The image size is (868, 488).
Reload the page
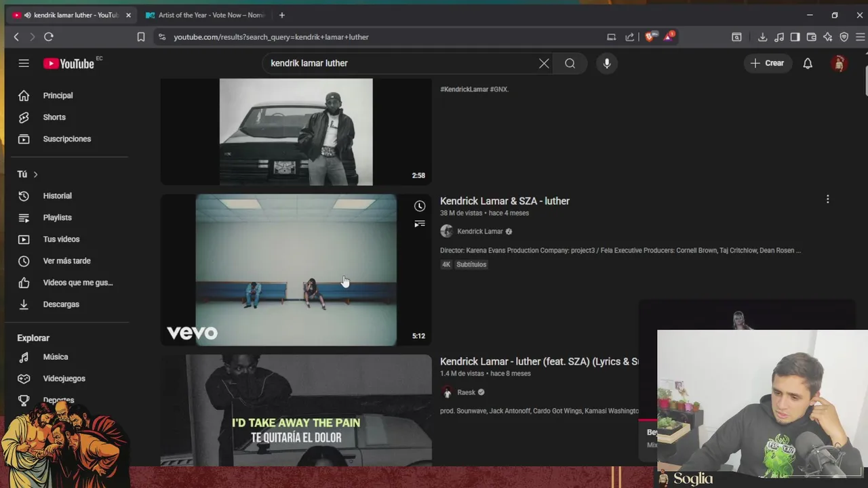(x=49, y=37)
